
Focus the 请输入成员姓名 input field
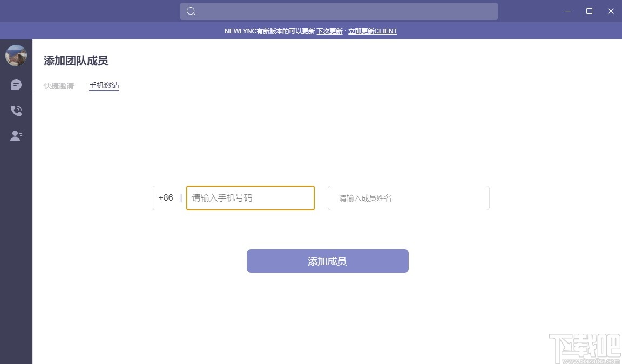pyautogui.click(x=408, y=198)
